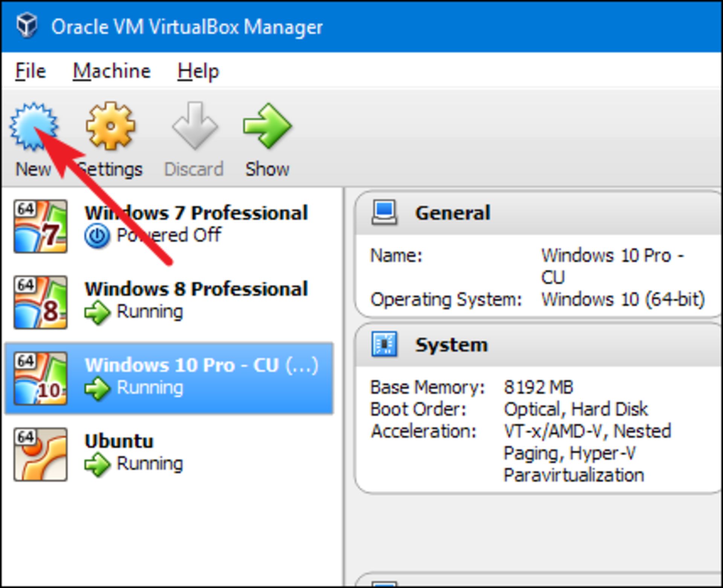This screenshot has height=588, width=723.
Task: Click the green Show arrow icon
Action: click(x=267, y=126)
